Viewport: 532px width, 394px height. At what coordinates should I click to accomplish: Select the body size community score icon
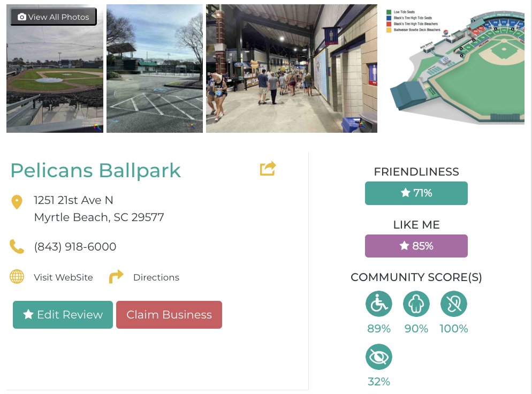point(416,304)
